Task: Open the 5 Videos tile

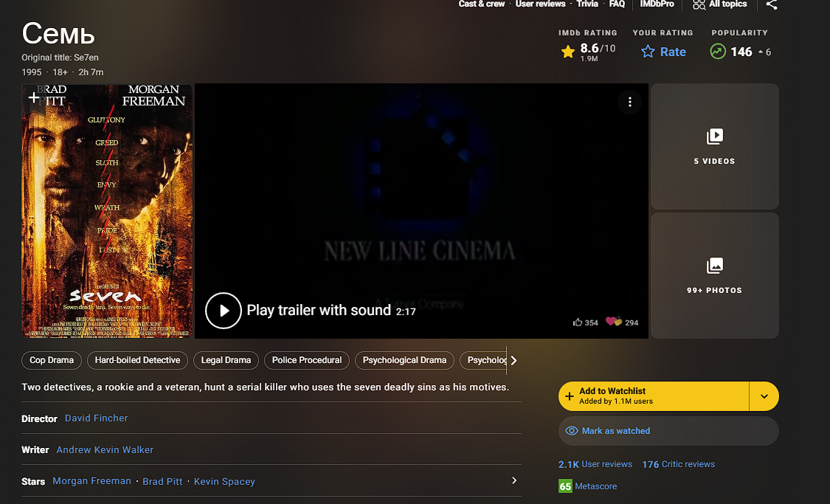Action: tap(715, 146)
